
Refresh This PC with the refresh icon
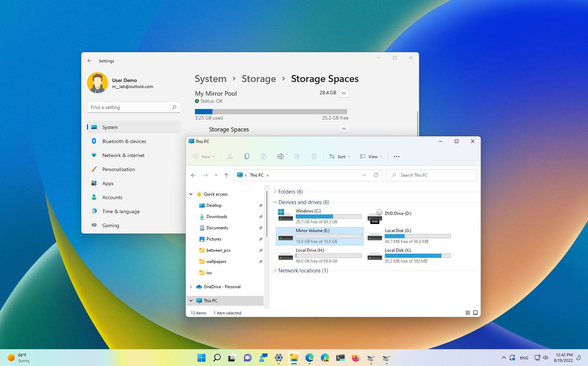coord(376,175)
